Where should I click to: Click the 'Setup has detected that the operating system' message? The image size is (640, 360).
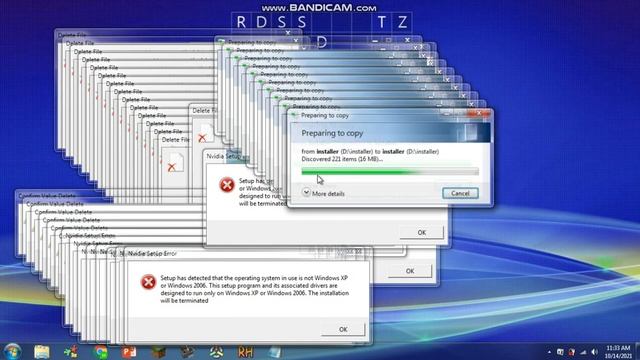click(254, 289)
